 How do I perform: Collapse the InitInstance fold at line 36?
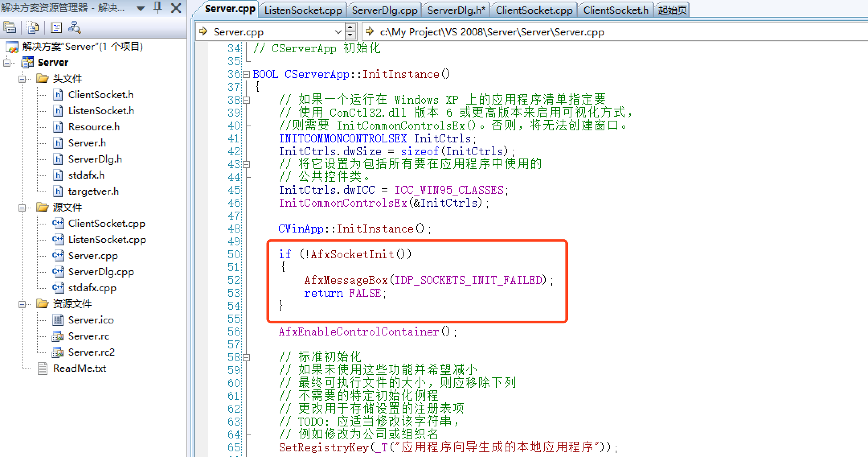coord(246,74)
